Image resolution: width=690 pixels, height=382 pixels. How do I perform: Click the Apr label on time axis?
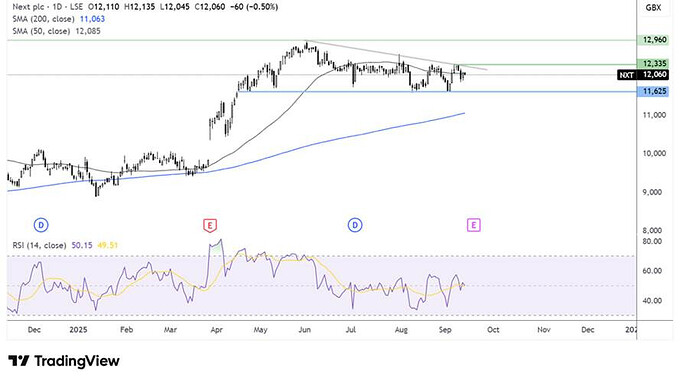pos(216,330)
